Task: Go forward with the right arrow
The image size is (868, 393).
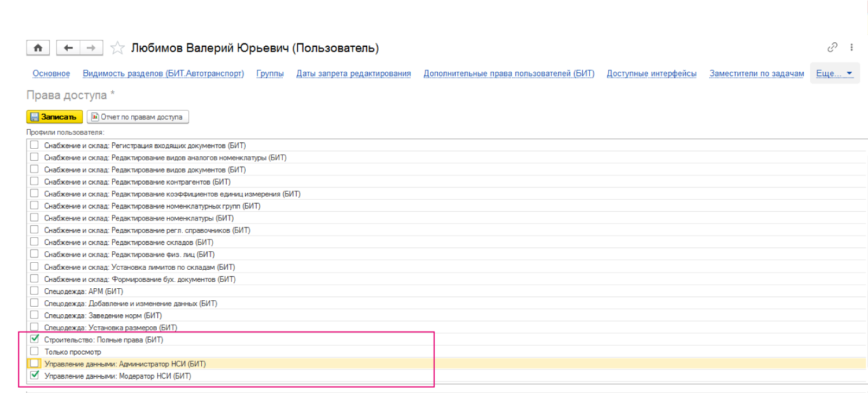Action: click(91, 48)
